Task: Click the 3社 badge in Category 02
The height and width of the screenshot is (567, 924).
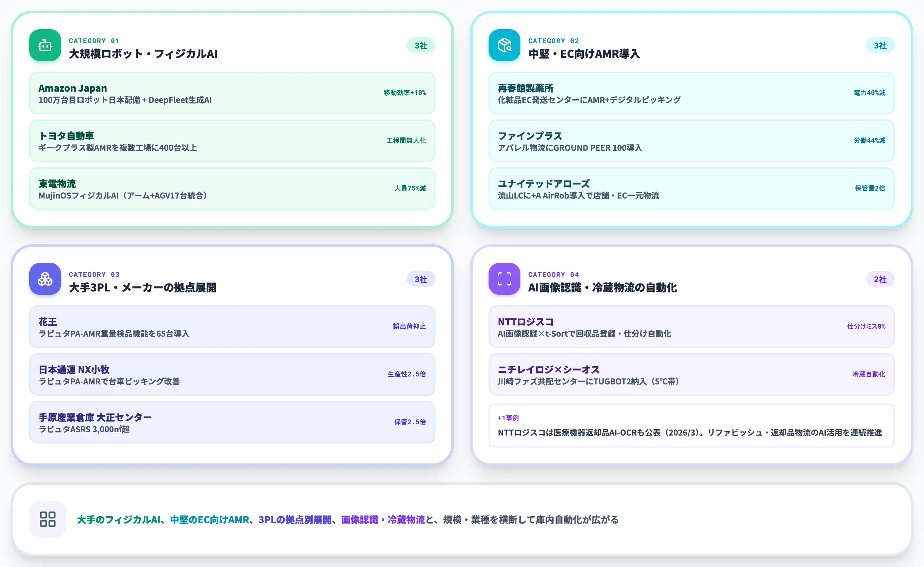Action: point(880,45)
